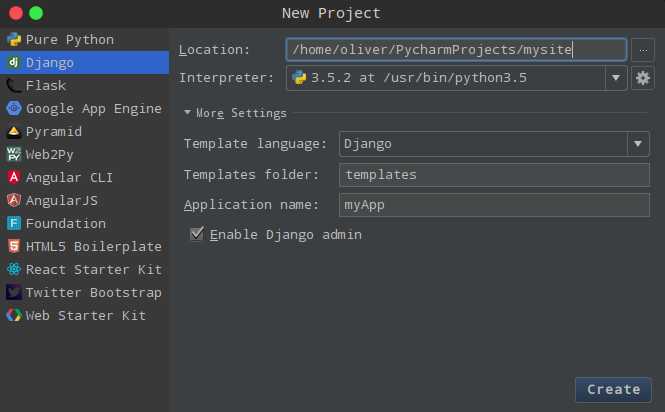The width and height of the screenshot is (665, 412).
Task: Click the Create button
Action: pos(613,390)
